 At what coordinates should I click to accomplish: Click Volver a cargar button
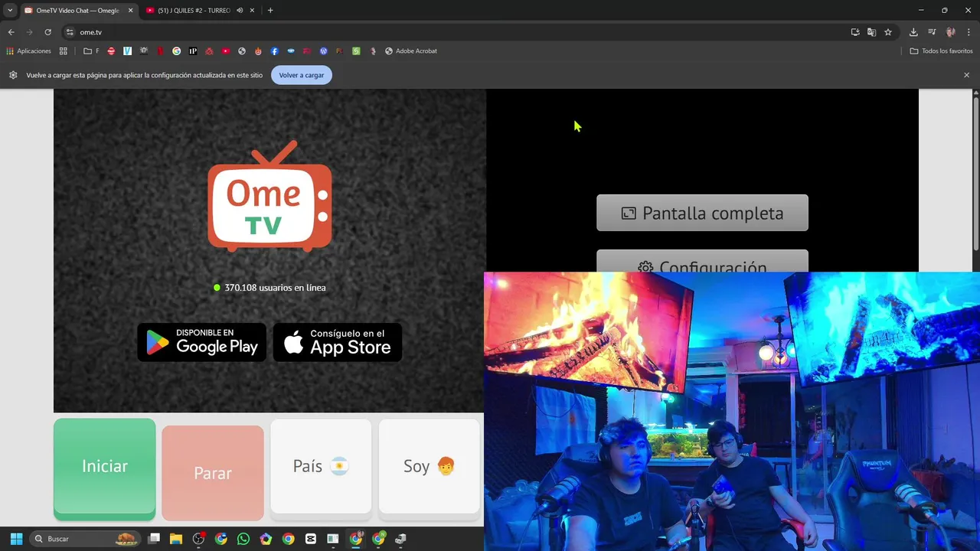point(301,75)
